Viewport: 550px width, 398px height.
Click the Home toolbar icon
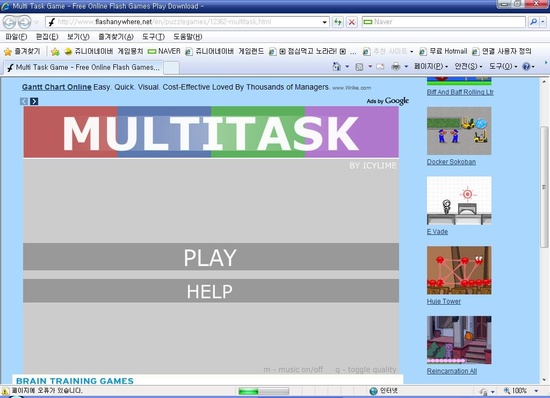coord(336,66)
